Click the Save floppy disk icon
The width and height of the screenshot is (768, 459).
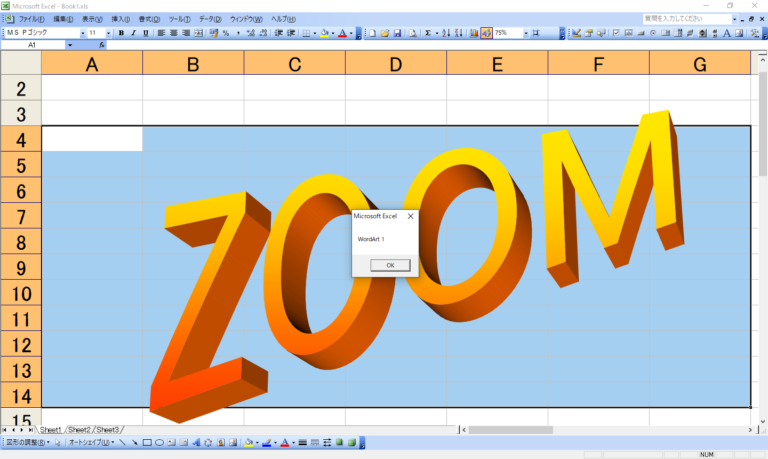tap(397, 33)
